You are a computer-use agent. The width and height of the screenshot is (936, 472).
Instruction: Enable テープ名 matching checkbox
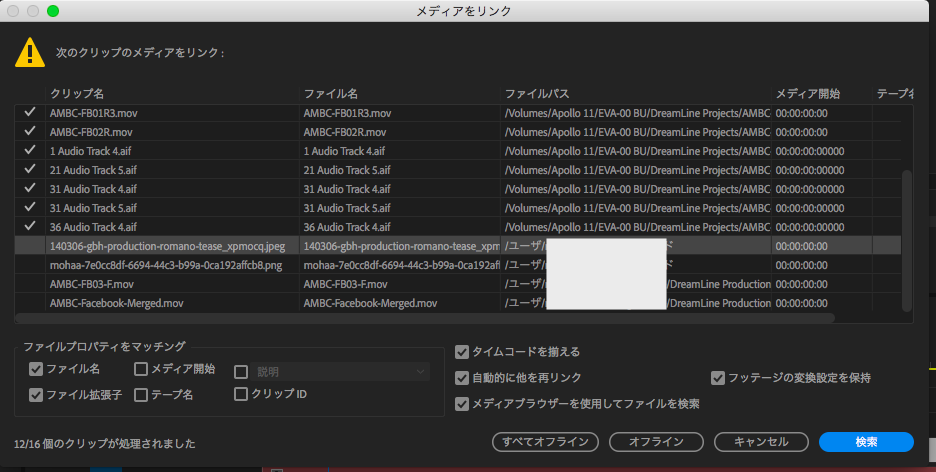pyautogui.click(x=141, y=394)
